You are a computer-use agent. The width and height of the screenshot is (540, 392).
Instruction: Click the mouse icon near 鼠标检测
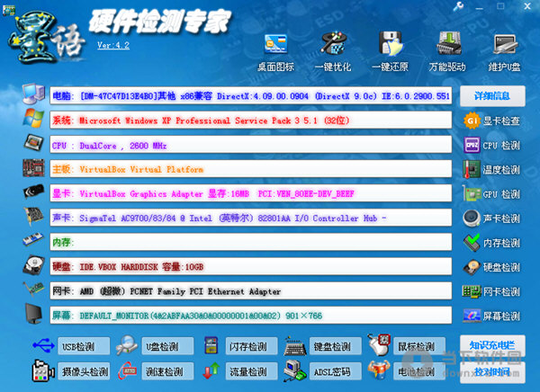pyautogui.click(x=379, y=344)
